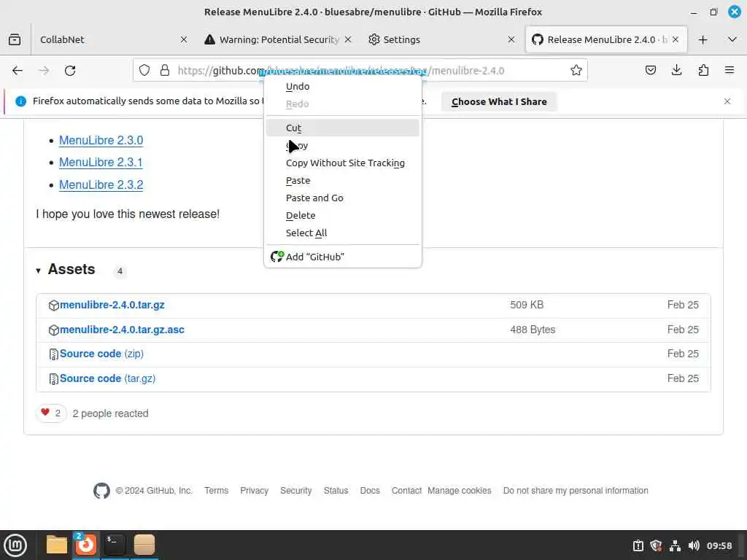Click Do not share my personal information
The height and width of the screenshot is (560, 747).
tap(576, 491)
